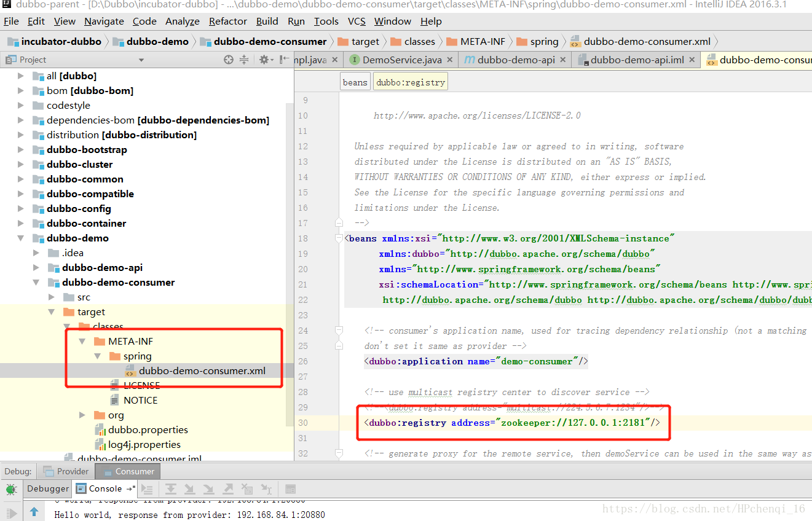Collapse the target folder node
This screenshot has width=812, height=521.
52,312
